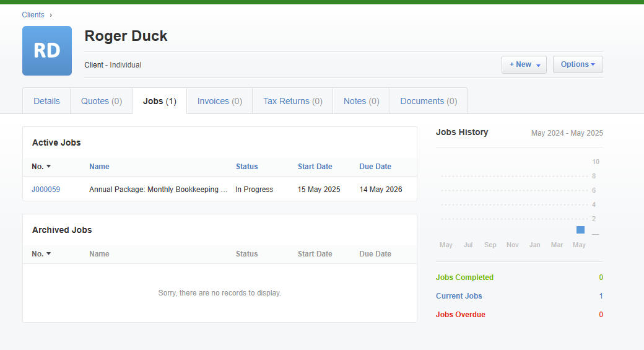Open the Quotes tab
The height and width of the screenshot is (350, 644).
(102, 101)
